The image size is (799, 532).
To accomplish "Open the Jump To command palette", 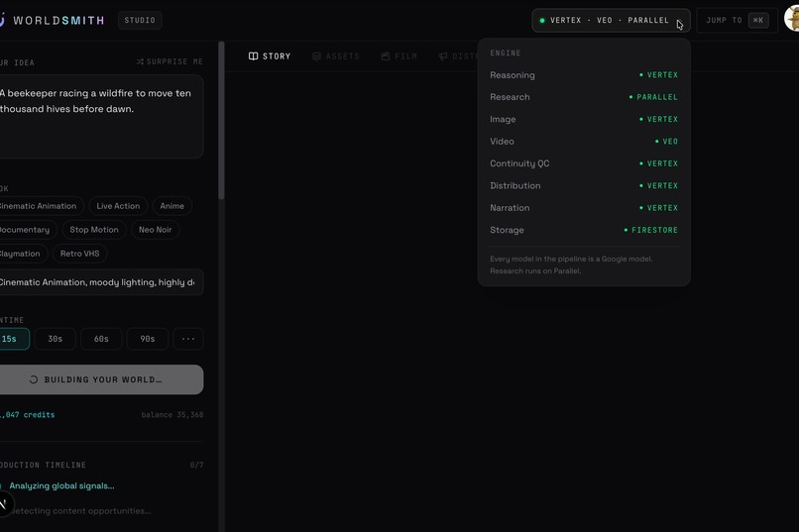I will point(737,21).
